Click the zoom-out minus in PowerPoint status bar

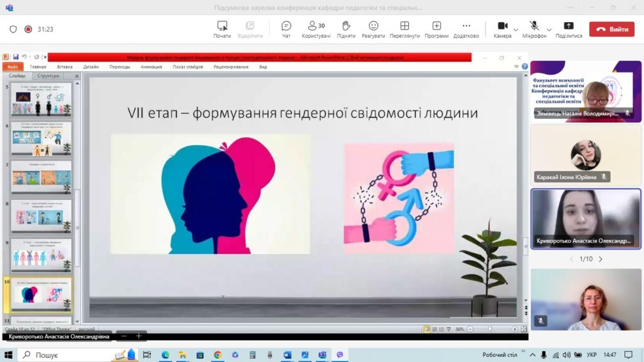470,329
